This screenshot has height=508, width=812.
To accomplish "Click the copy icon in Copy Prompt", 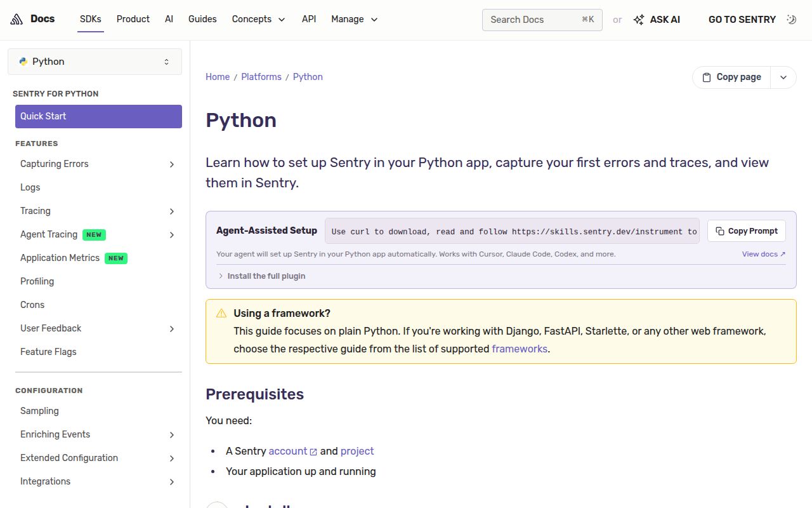I will click(x=720, y=231).
